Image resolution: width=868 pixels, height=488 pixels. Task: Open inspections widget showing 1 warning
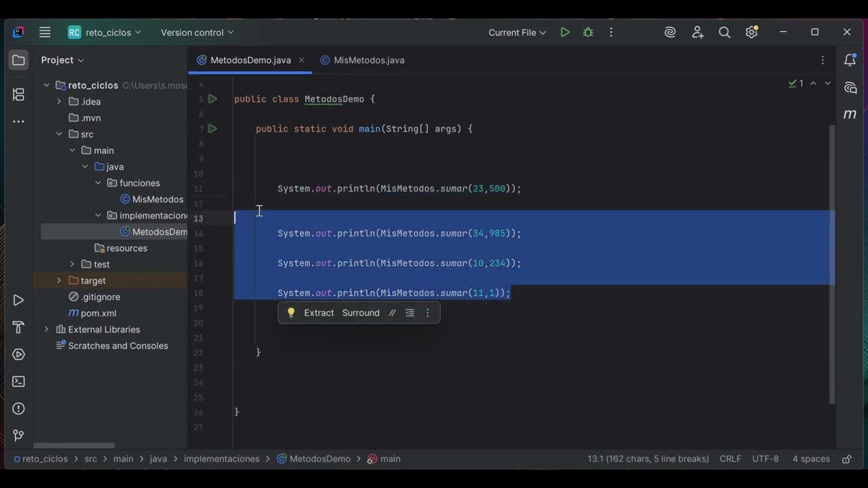click(x=796, y=83)
